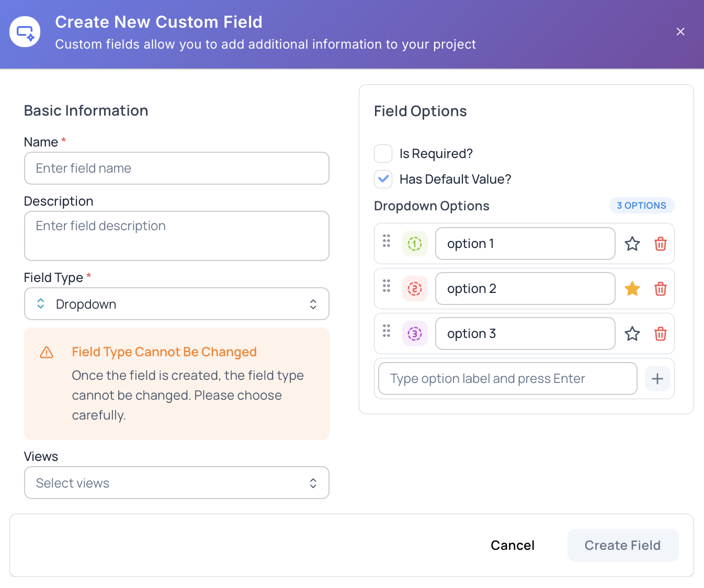Click the green numbered badge for option 1
This screenshot has height=588, width=704.
(x=414, y=244)
